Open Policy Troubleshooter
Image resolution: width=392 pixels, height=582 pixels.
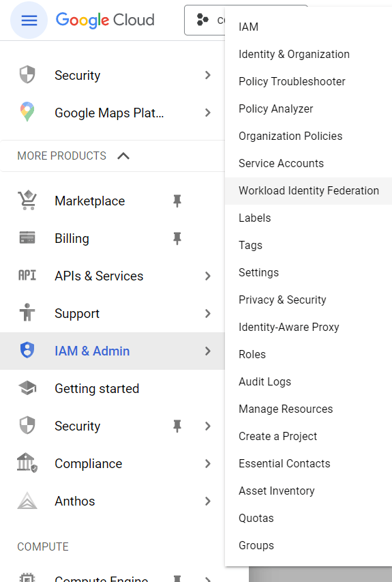[292, 81]
